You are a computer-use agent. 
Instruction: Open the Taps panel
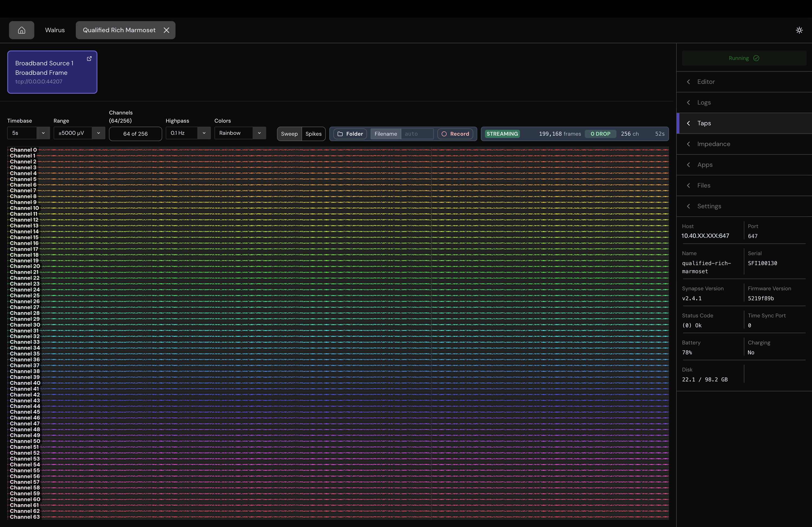(x=744, y=123)
